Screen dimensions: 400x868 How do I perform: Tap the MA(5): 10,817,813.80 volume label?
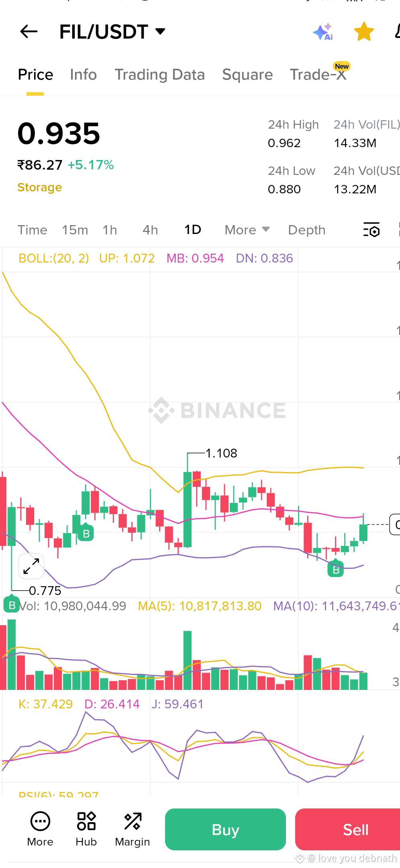(x=200, y=606)
